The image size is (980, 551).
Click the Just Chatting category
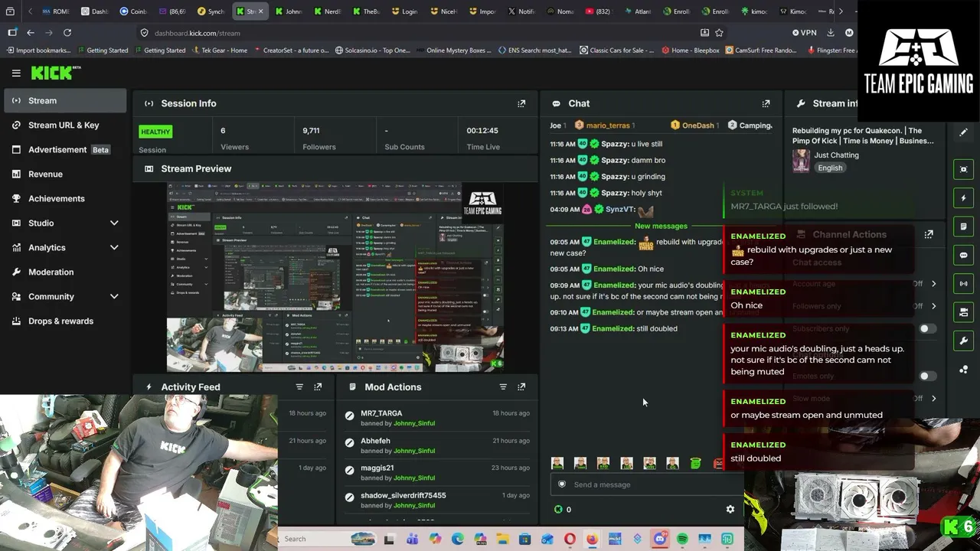(837, 155)
